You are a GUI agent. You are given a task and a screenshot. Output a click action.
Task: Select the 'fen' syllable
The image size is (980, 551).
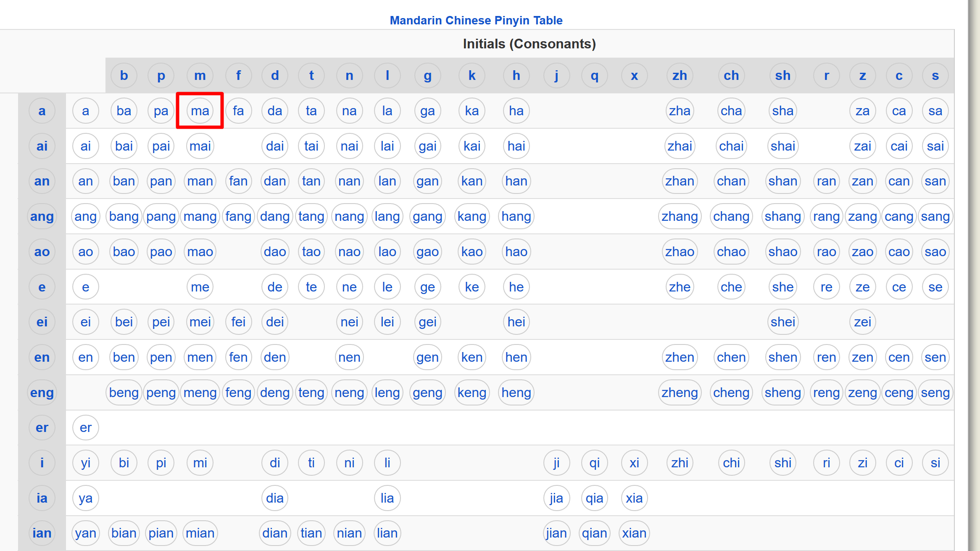pyautogui.click(x=238, y=357)
